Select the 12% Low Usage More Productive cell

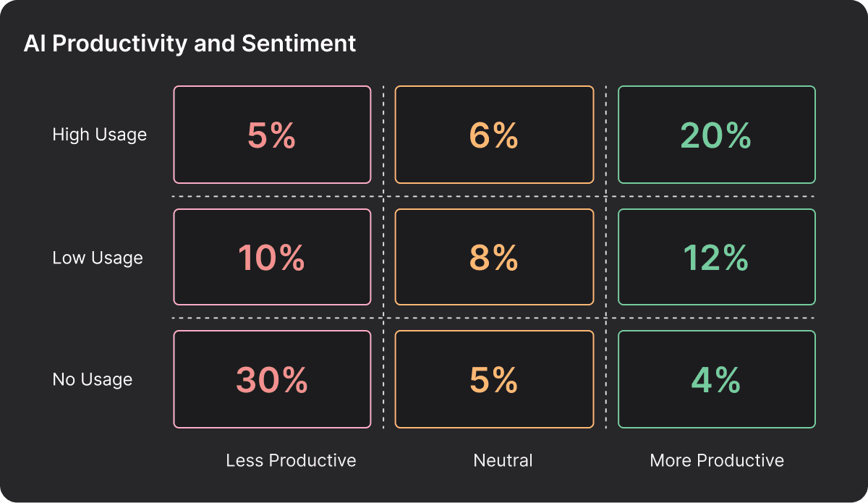tap(716, 257)
